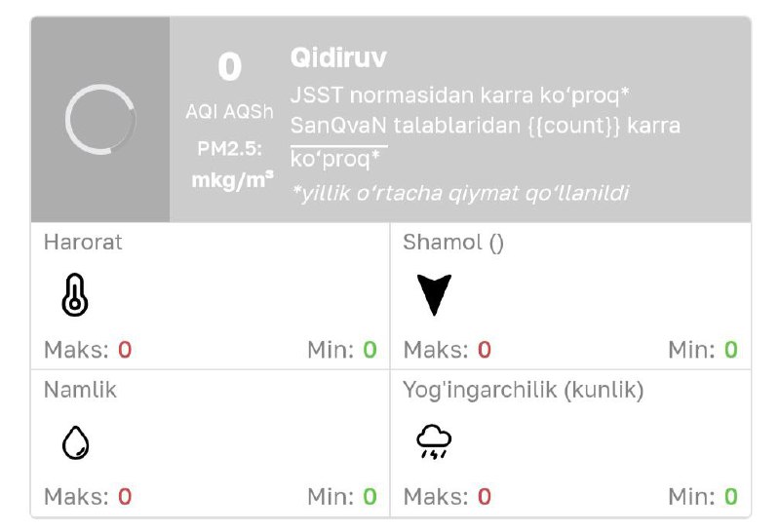Click the AQI AQSh label

click(229, 111)
